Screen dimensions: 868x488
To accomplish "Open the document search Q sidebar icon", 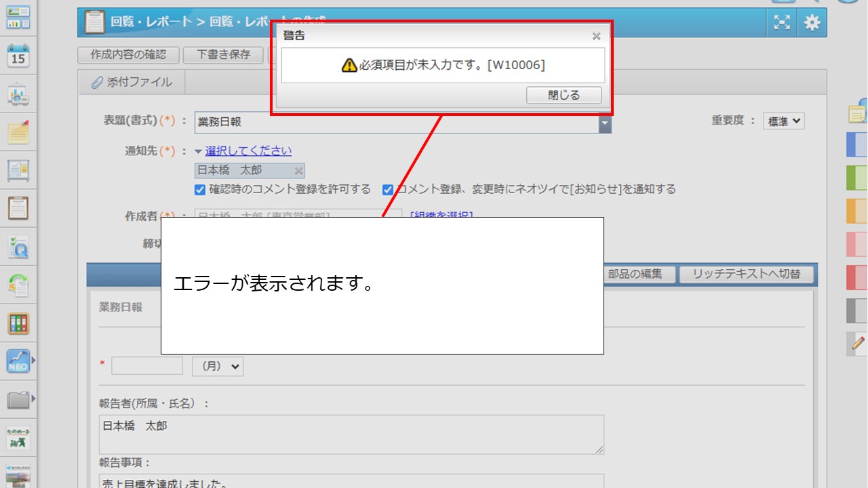I will pyautogui.click(x=18, y=247).
